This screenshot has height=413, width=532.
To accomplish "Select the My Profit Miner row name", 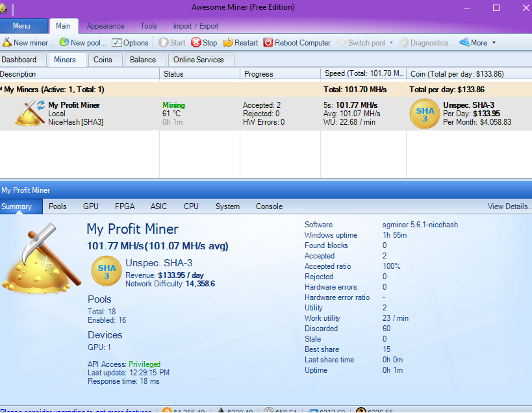I will point(74,105).
